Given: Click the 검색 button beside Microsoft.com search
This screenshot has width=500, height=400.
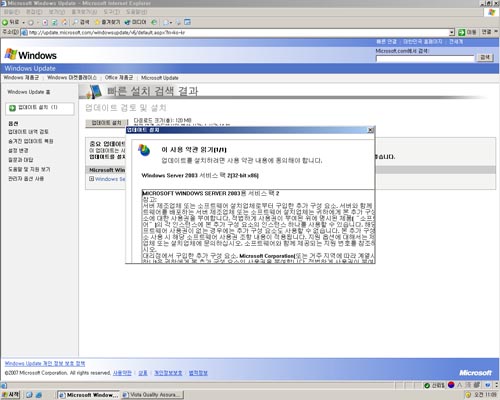Looking at the screenshot, I should tap(485, 58).
